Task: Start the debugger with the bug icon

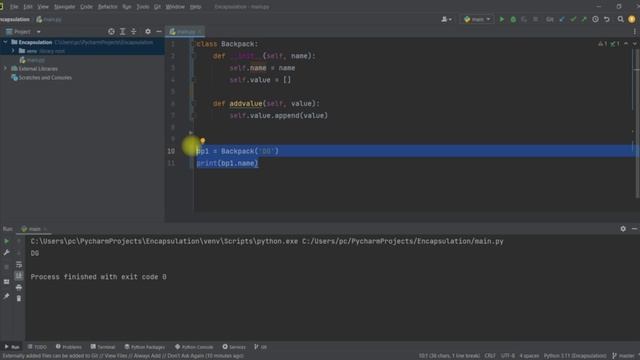Action: [513, 19]
